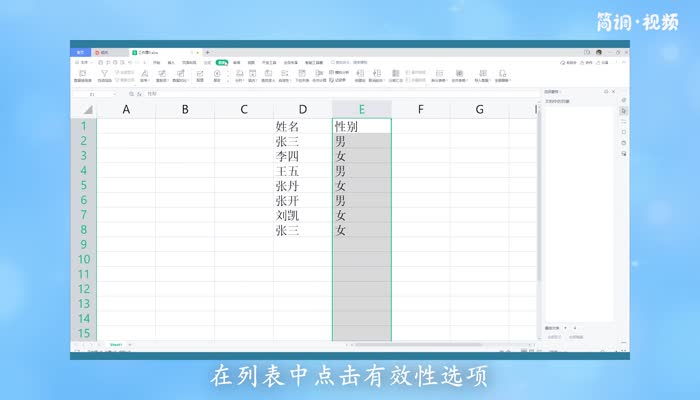This screenshot has height=400, width=700.
Task: Select the Text to Columns icon
Action: [x=239, y=75]
